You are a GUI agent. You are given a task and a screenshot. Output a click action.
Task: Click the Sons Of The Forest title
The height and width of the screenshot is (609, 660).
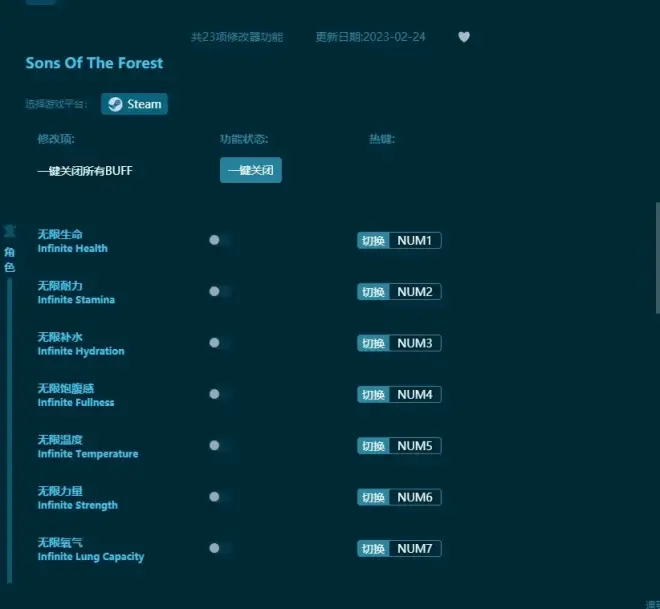(x=94, y=63)
